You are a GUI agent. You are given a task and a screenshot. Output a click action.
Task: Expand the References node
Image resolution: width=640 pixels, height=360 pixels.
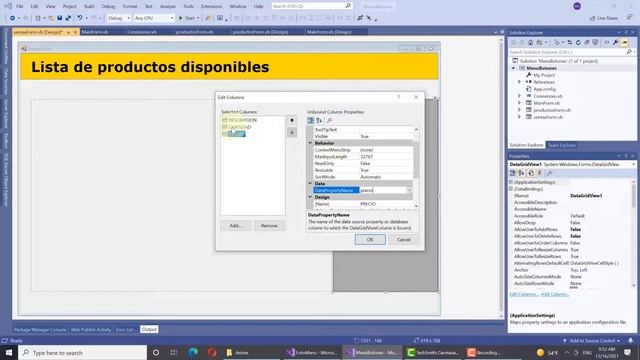tap(520, 82)
